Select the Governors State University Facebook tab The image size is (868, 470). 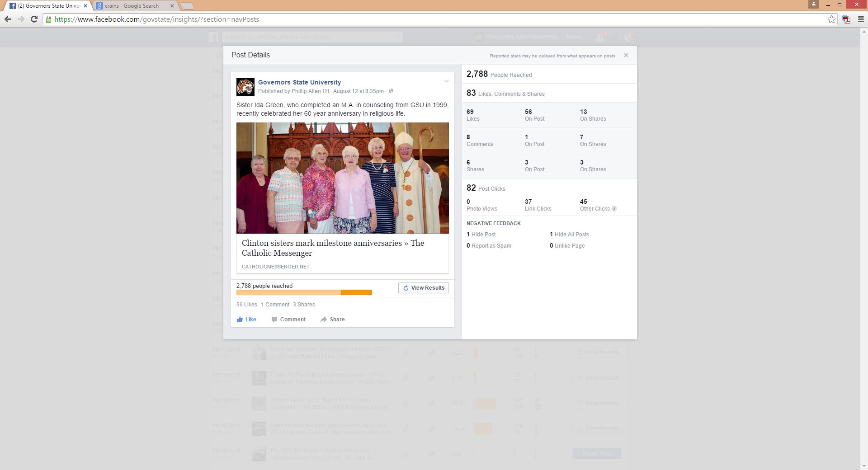(47, 6)
